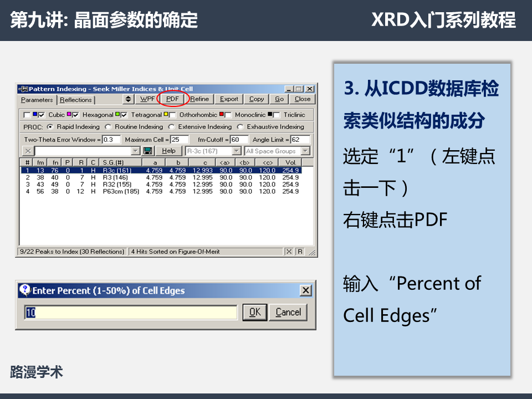Switch to the Reflections tab
The width and height of the screenshot is (532, 399).
(x=76, y=100)
